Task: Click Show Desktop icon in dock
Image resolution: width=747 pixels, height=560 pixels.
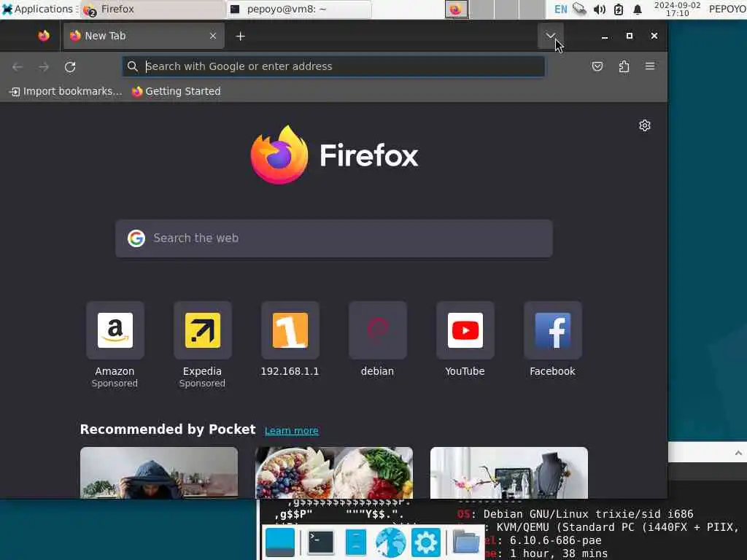Action: tap(279, 542)
